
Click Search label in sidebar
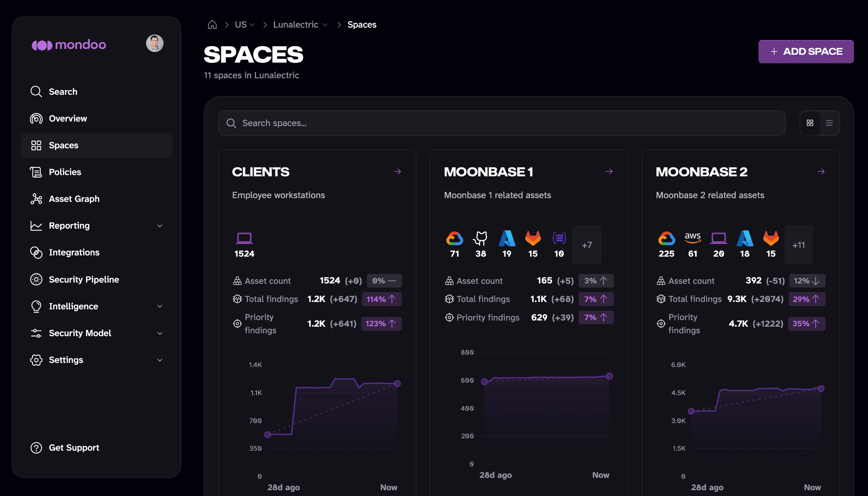point(63,91)
